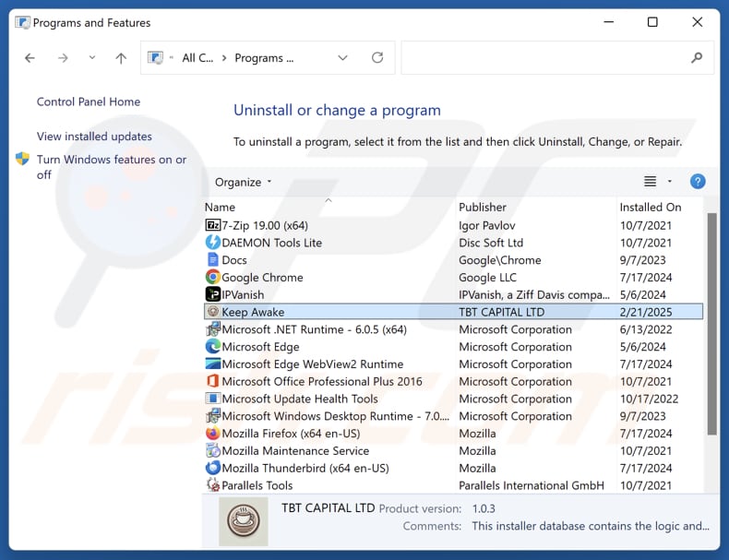Image resolution: width=729 pixels, height=560 pixels.
Task: Select the IPVanish entry
Action: pos(453,294)
